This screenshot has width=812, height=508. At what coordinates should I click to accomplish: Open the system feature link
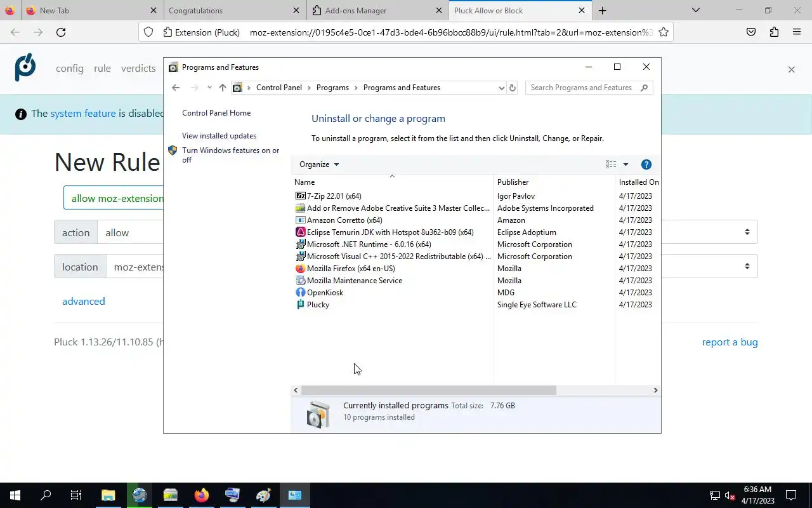(83, 114)
